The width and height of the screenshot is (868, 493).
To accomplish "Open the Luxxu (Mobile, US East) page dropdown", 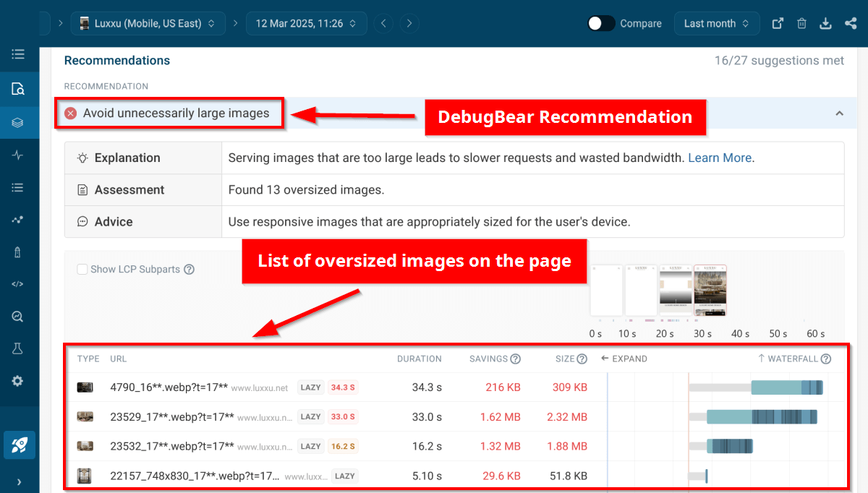I will pos(148,23).
